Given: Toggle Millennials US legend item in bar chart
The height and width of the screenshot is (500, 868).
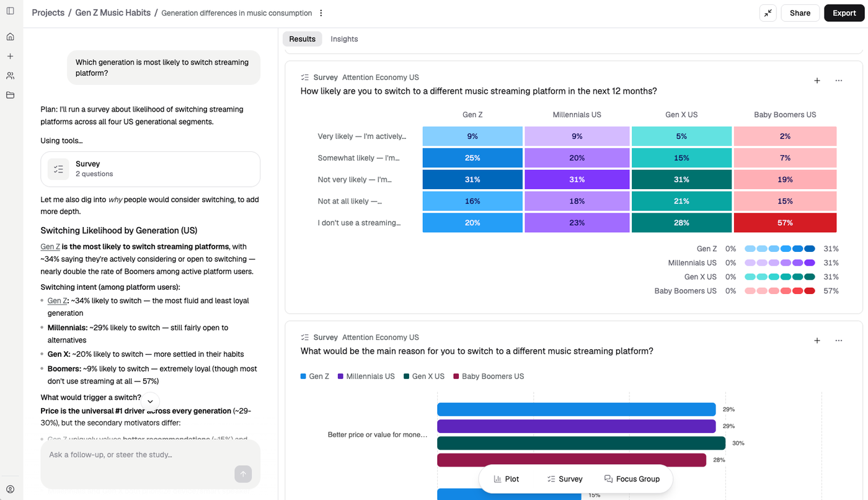Looking at the screenshot, I should [366, 377].
